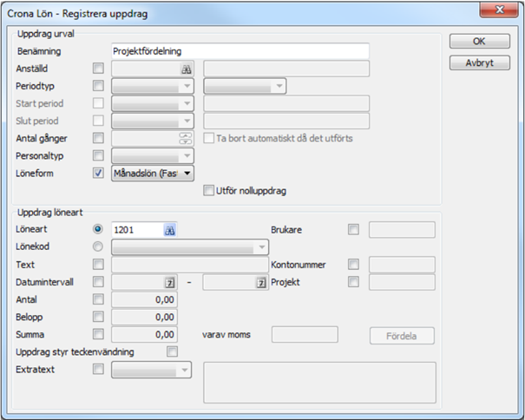Enable the Kontonummer checkbox
525x420 pixels.
[x=353, y=265]
